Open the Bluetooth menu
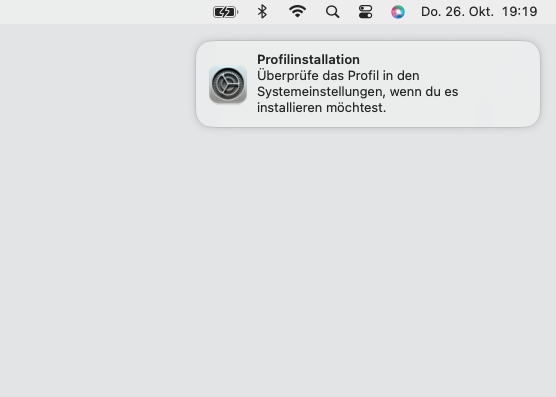This screenshot has height=397, width=556. pyautogui.click(x=262, y=12)
